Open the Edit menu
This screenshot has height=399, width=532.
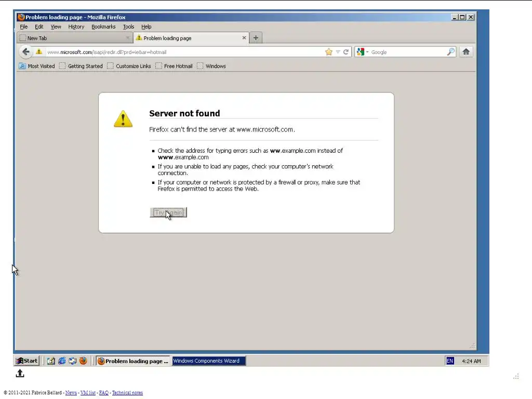tap(39, 27)
